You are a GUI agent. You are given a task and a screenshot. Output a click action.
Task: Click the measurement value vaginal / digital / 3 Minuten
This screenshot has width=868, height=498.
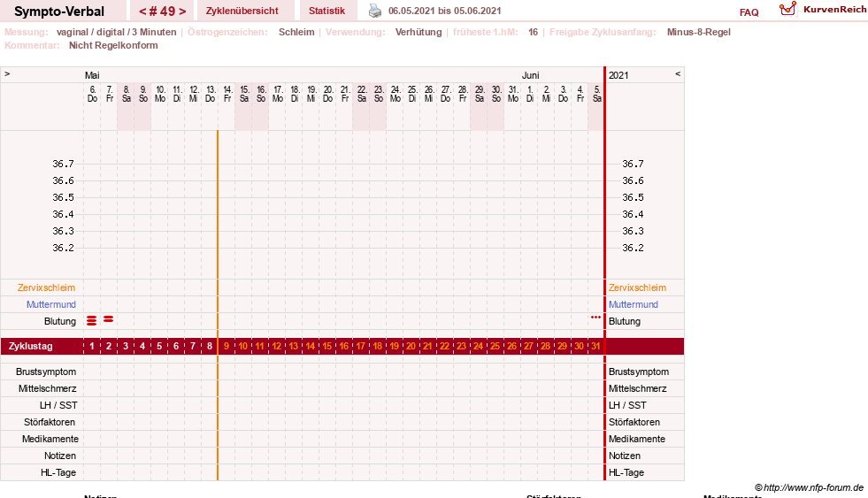[x=116, y=32]
